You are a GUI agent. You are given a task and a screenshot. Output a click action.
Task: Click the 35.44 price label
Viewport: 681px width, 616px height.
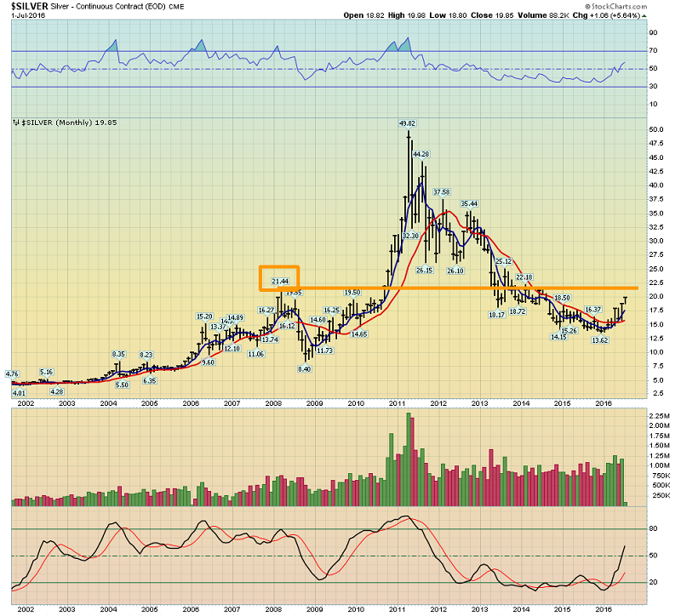469,203
